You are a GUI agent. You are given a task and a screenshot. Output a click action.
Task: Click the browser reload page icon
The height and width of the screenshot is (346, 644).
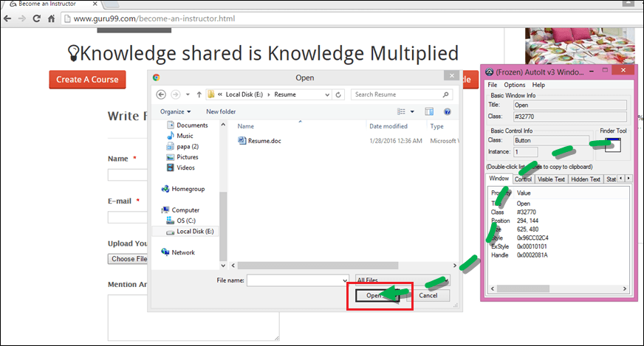36,18
